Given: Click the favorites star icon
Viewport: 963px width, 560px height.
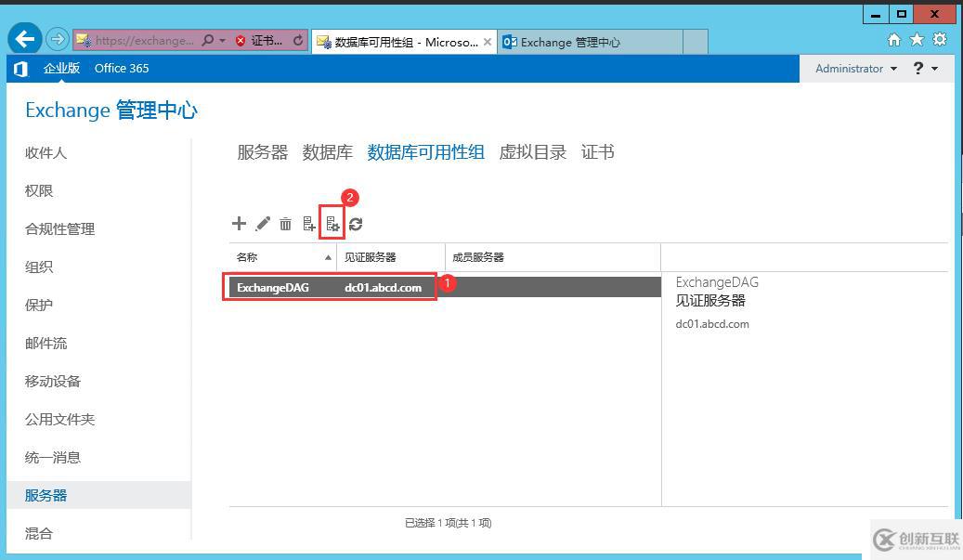Looking at the screenshot, I should [x=916, y=40].
